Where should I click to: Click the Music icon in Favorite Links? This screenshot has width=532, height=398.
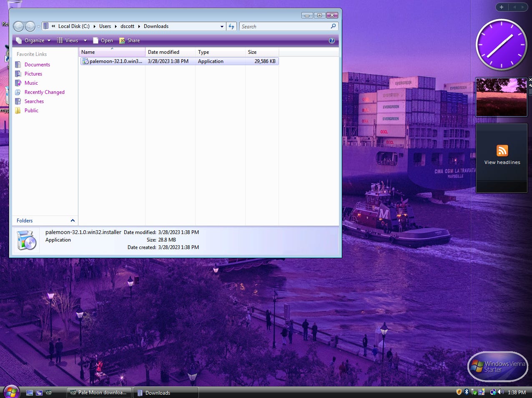tap(18, 83)
